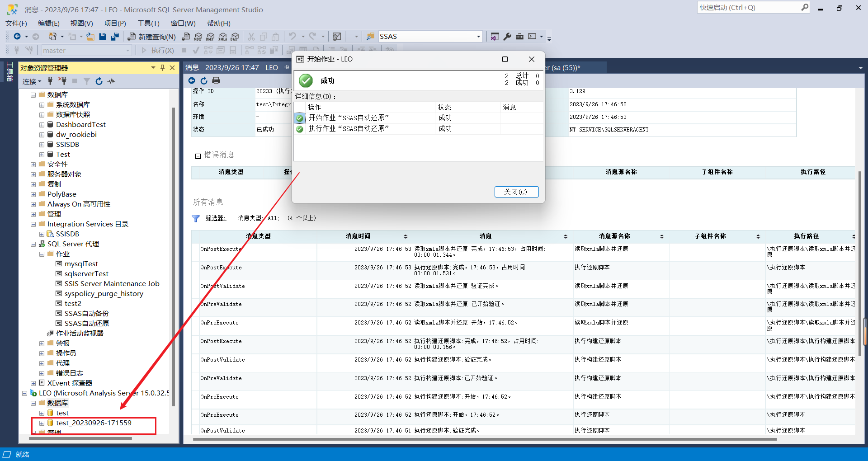The image size is (868, 461).
Task: Select the syspolicy_purge_history job
Action: tap(104, 294)
